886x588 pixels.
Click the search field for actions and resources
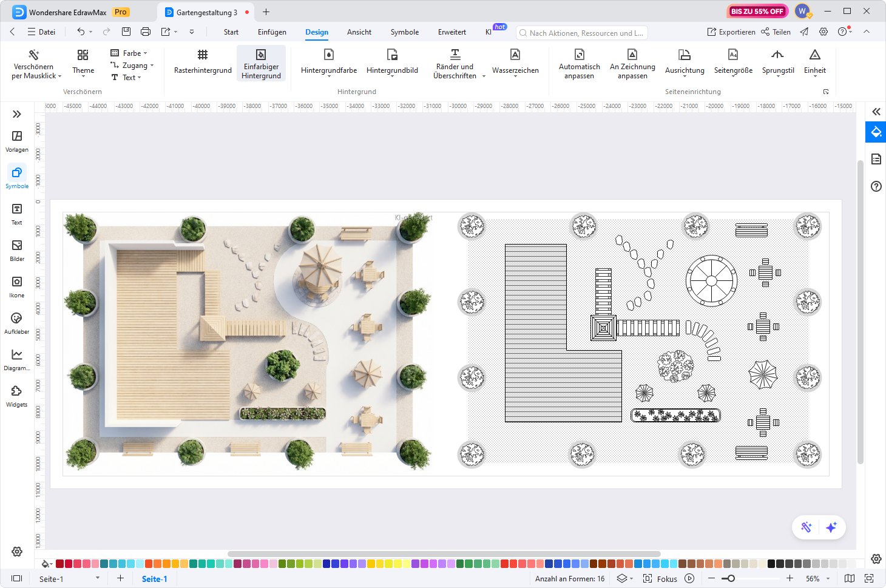581,33
